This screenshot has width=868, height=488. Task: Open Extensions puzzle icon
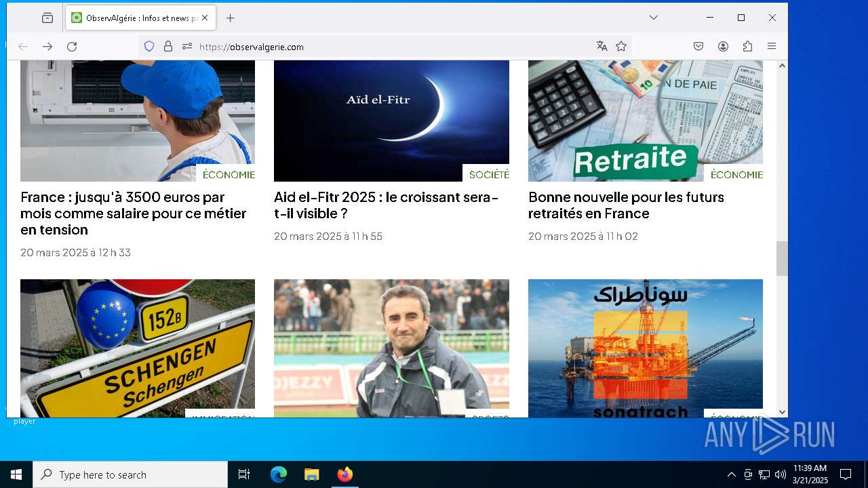(747, 47)
